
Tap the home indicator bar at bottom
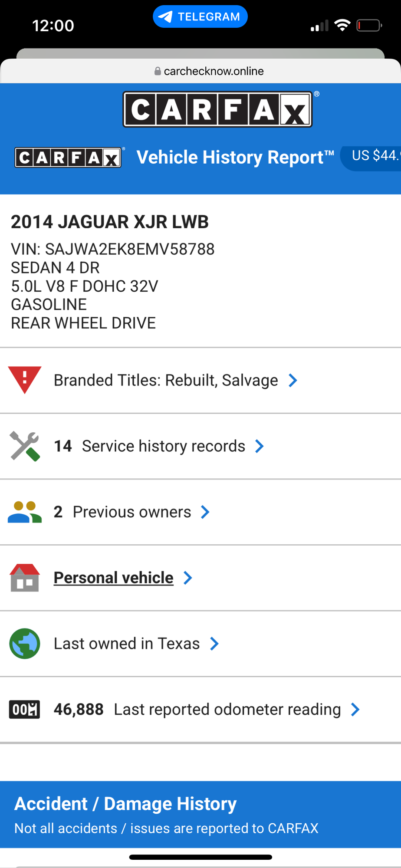tap(200, 857)
